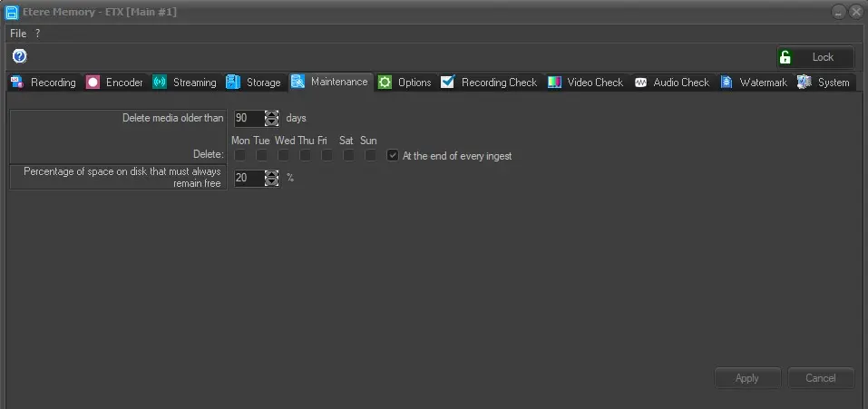Click the blue help question mark icon
The height and width of the screenshot is (409, 868).
pyautogui.click(x=19, y=56)
